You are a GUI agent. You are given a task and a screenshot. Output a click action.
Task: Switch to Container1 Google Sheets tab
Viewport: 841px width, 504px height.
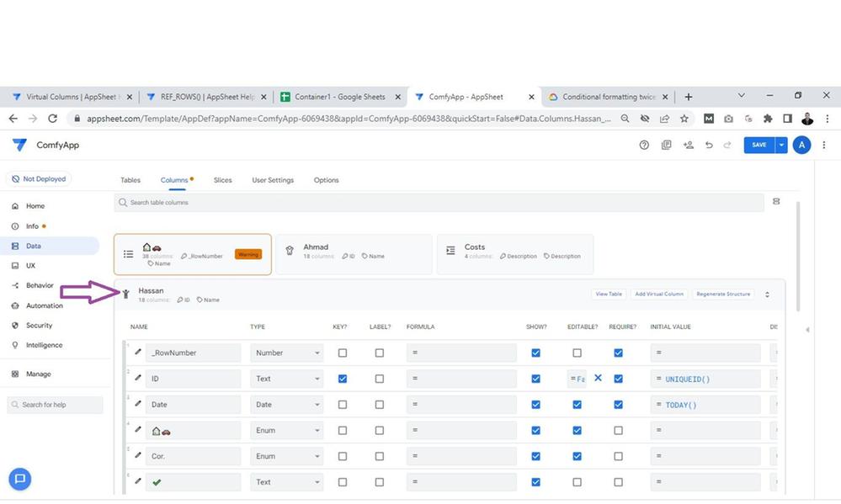(x=340, y=97)
